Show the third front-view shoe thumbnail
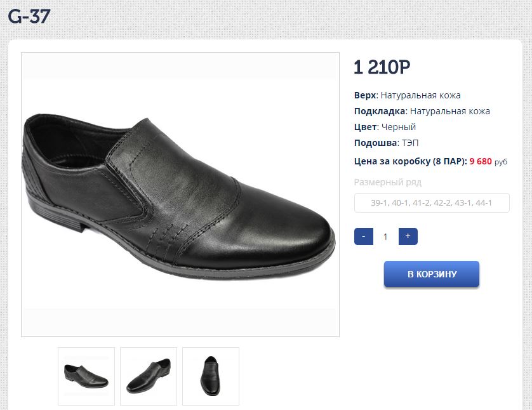This screenshot has width=532, height=410. pyautogui.click(x=211, y=376)
